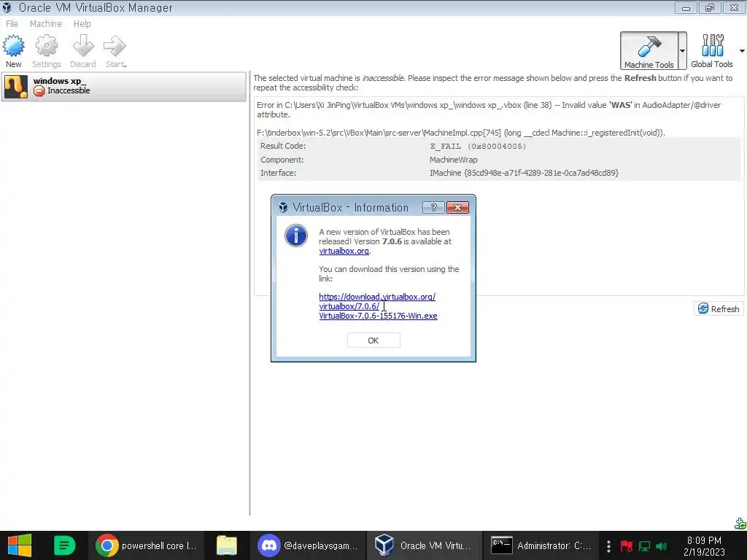Click the MachineWrap component value
This screenshot has width=747, height=560.
[x=454, y=160]
